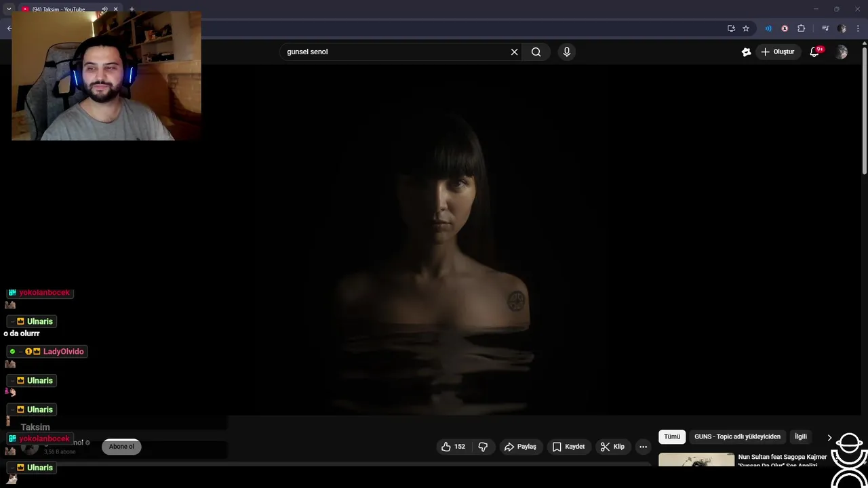The width and height of the screenshot is (868, 488).
Task: Subscribe with the Abone ol button
Action: pos(122,447)
